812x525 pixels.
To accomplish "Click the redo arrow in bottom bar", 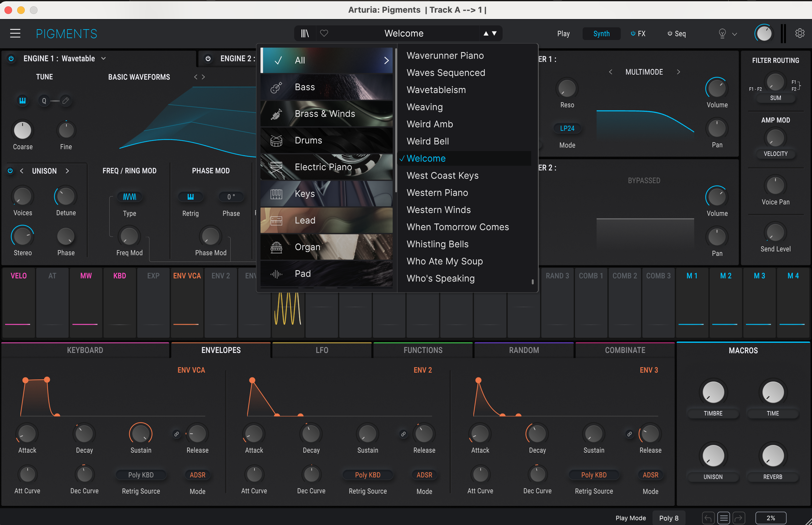I will (739, 518).
